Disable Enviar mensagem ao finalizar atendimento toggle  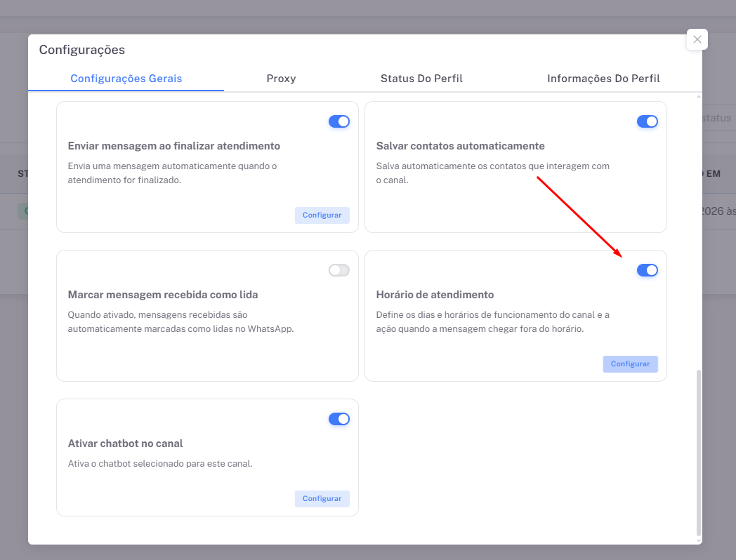[x=339, y=121]
